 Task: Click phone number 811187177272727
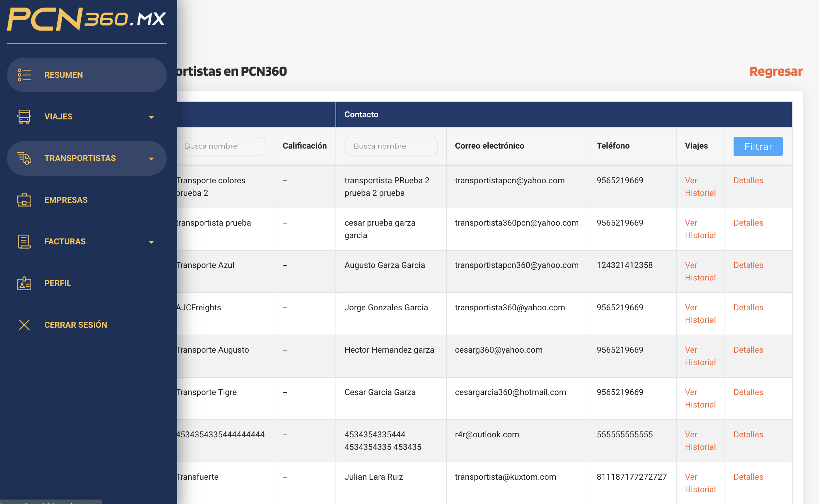point(631,477)
